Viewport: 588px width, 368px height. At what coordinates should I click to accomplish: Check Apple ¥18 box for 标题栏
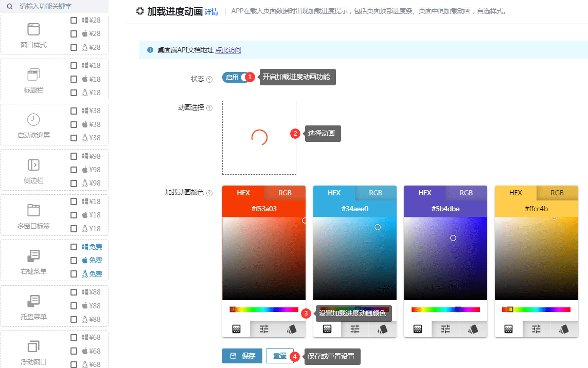pos(74,79)
